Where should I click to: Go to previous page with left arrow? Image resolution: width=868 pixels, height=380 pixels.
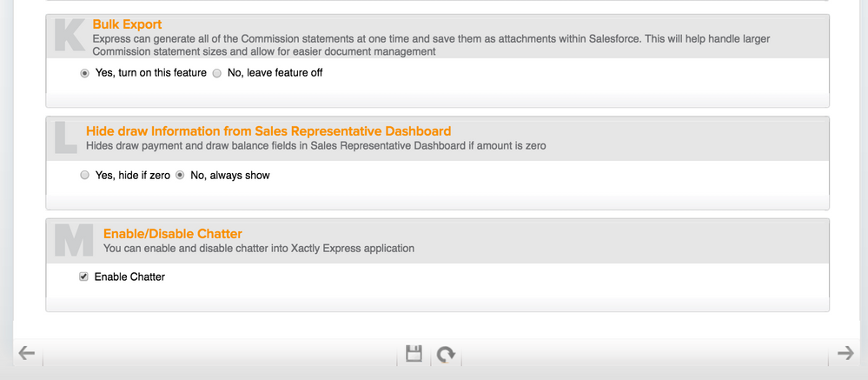27,353
